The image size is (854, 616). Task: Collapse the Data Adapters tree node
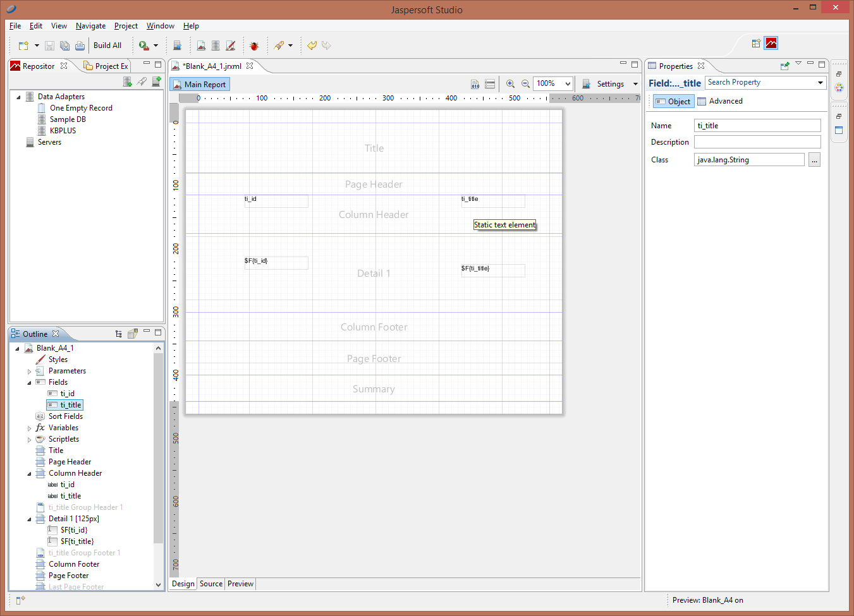[18, 97]
